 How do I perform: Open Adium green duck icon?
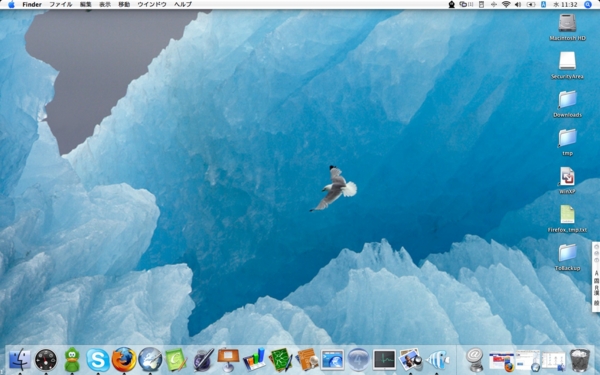(x=72, y=360)
